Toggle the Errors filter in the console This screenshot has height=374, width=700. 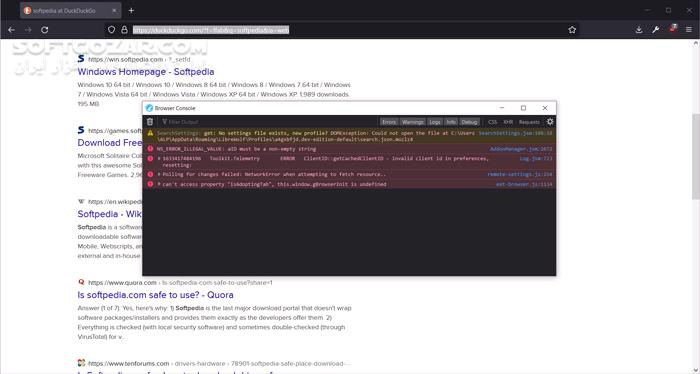click(x=389, y=122)
